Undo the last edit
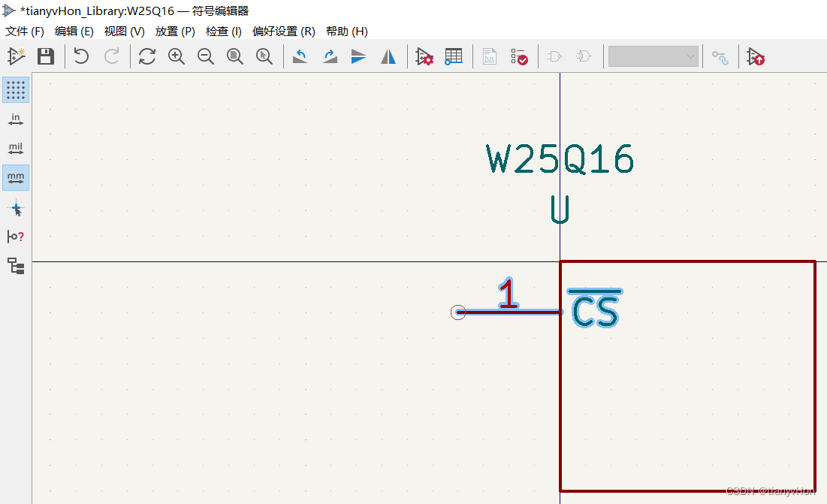The height and width of the screenshot is (504, 827). point(81,56)
